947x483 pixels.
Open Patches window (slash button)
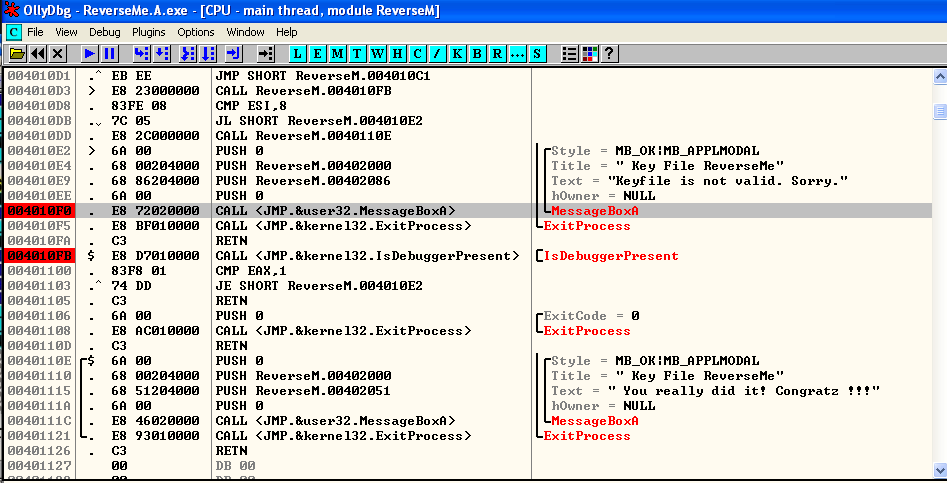pyautogui.click(x=437, y=54)
